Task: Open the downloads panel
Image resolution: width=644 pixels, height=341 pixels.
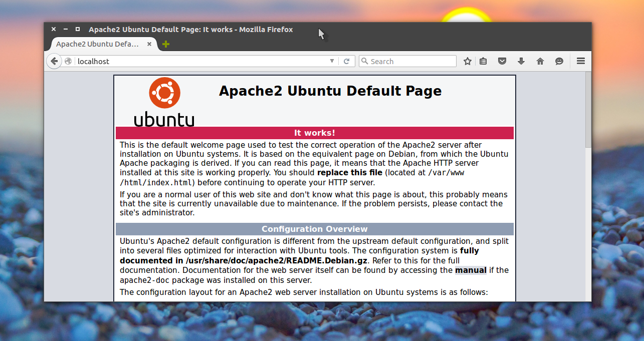Action: click(521, 61)
